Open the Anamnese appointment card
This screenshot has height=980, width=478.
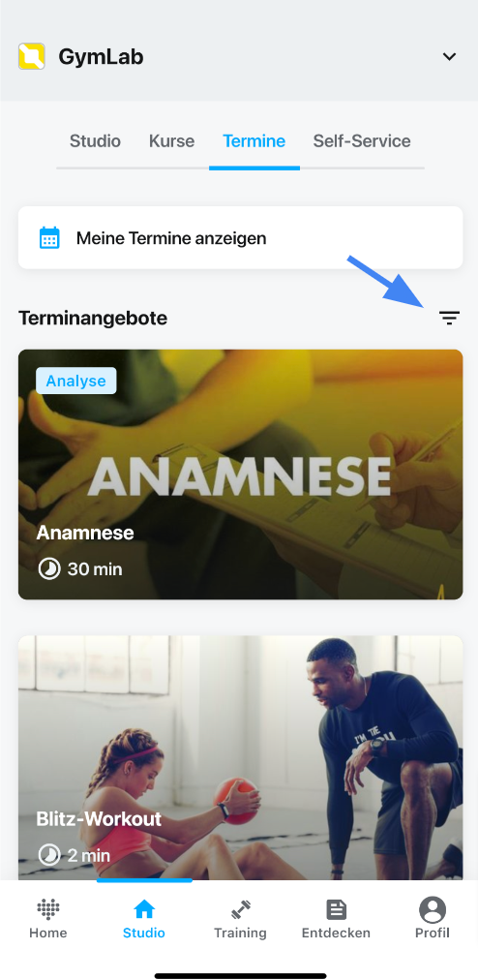[x=241, y=475]
